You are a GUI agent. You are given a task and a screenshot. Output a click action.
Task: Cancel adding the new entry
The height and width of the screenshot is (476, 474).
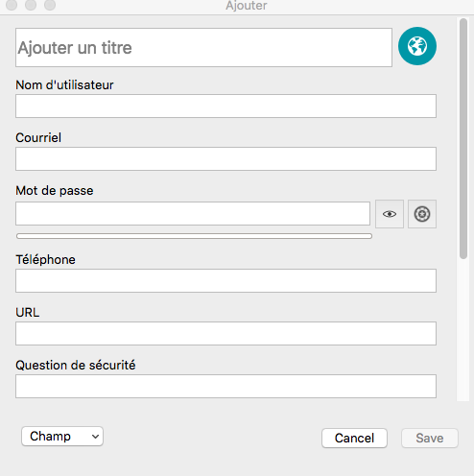click(x=354, y=438)
